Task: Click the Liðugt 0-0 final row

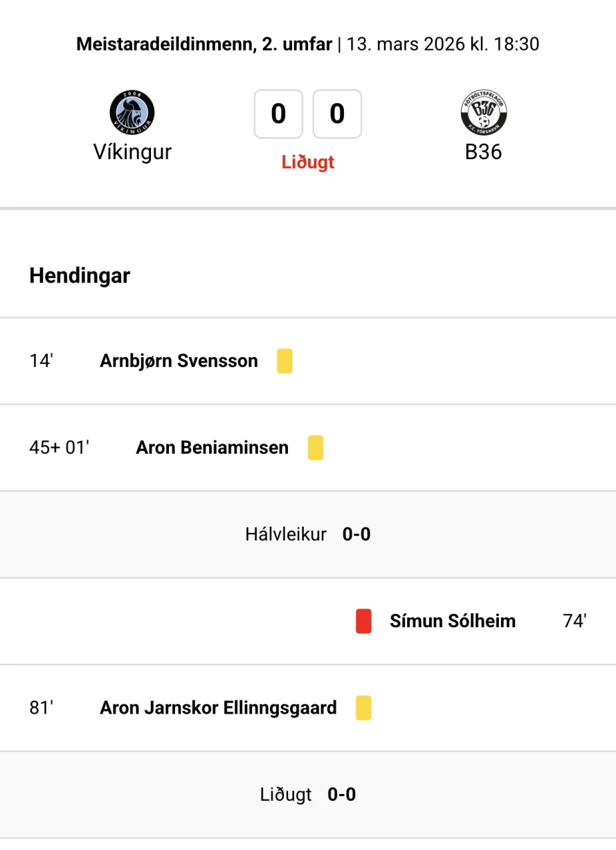Action: [308, 795]
